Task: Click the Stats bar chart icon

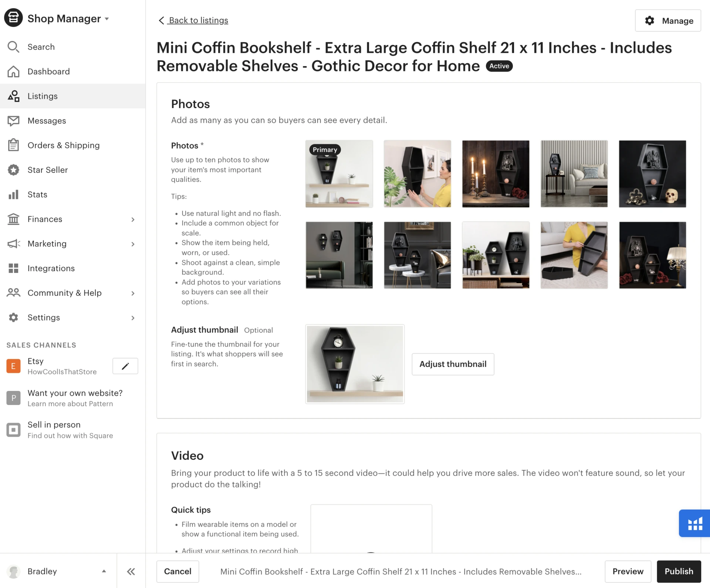Action: coord(14,195)
